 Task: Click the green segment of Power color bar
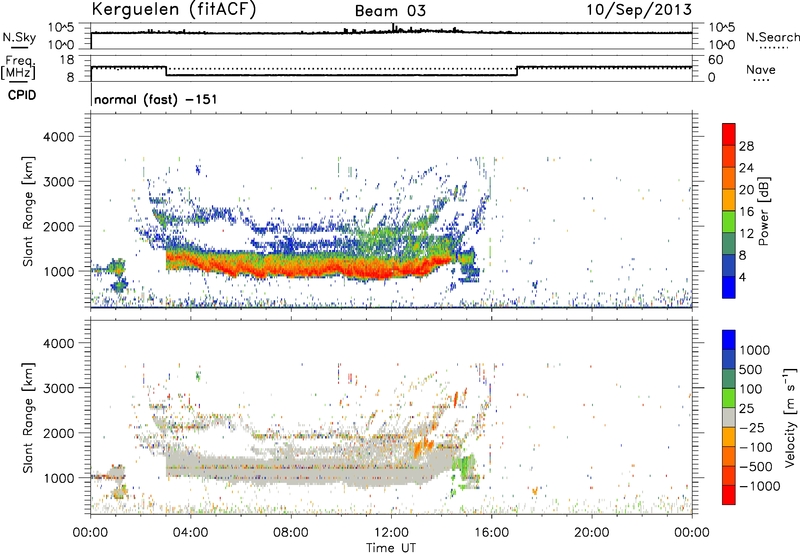click(729, 222)
